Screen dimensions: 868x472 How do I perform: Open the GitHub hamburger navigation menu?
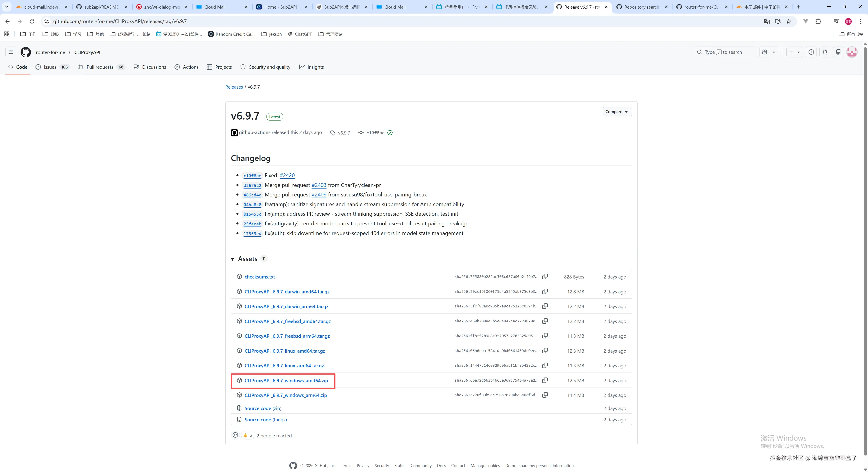11,52
